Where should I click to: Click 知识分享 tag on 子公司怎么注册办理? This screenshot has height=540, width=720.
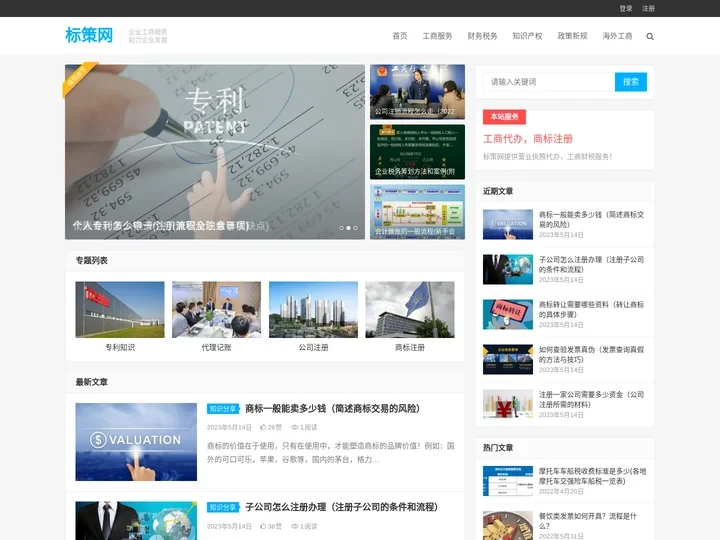pos(223,507)
